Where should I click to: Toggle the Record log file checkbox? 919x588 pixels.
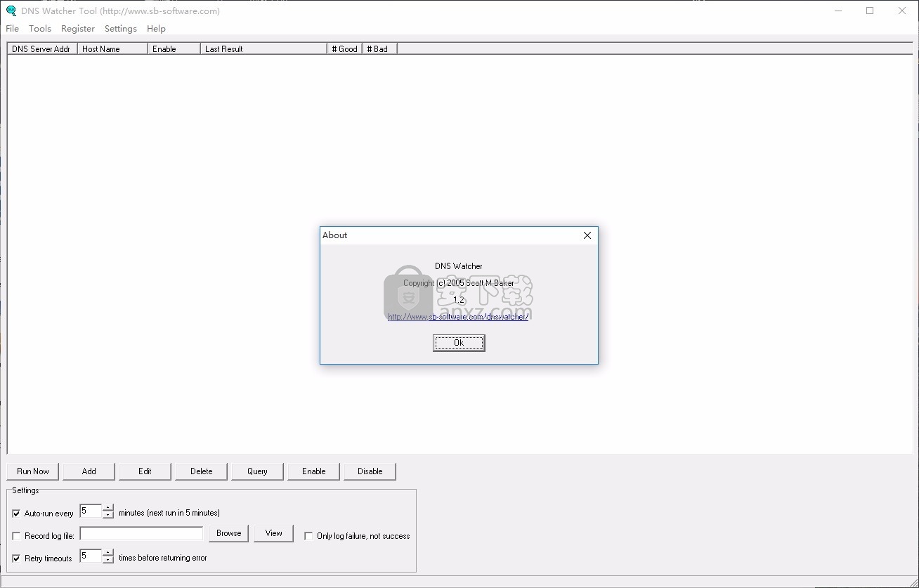pos(16,536)
